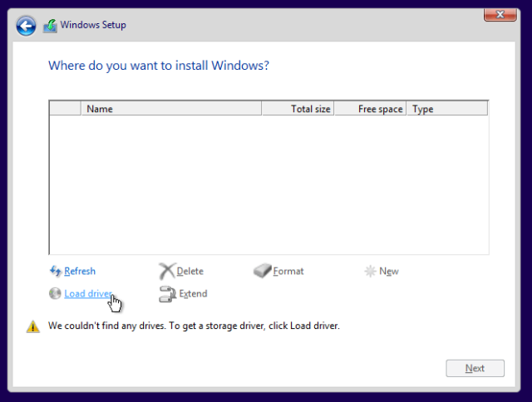Sort by the Type column header

pos(447,109)
